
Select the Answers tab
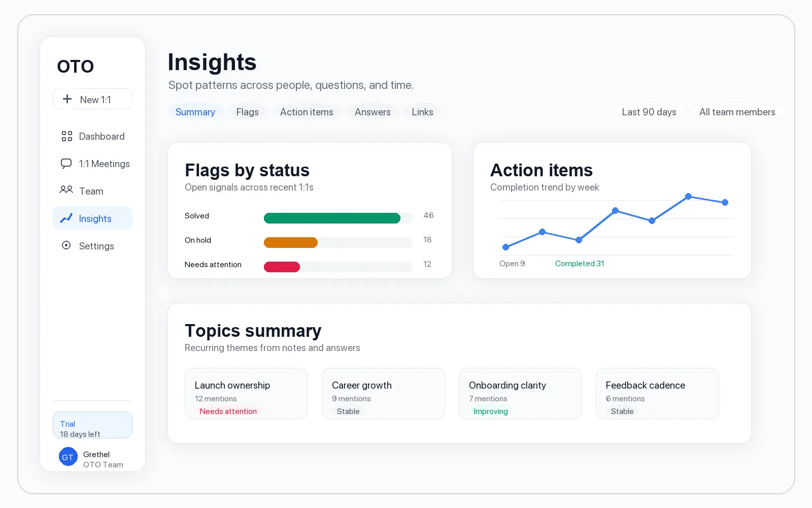tap(373, 112)
